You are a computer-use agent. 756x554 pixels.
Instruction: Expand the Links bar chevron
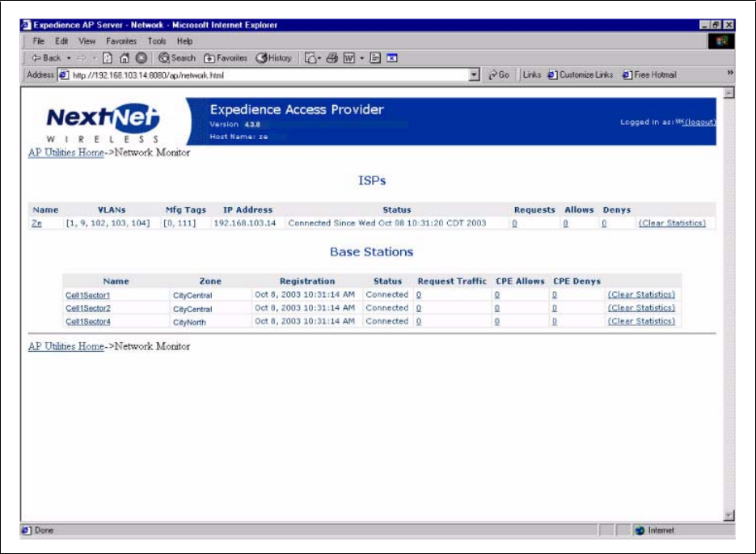click(730, 72)
